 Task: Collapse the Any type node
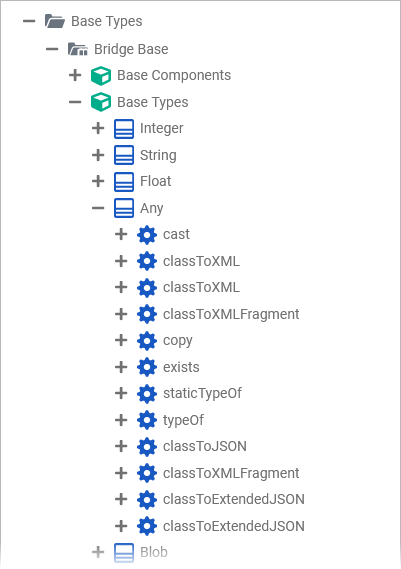coord(98,208)
